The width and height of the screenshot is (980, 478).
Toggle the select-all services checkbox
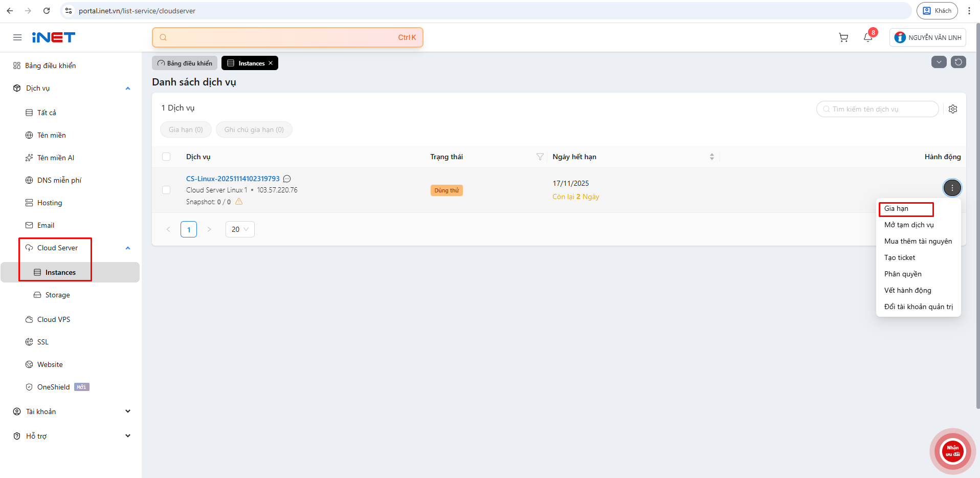click(166, 157)
